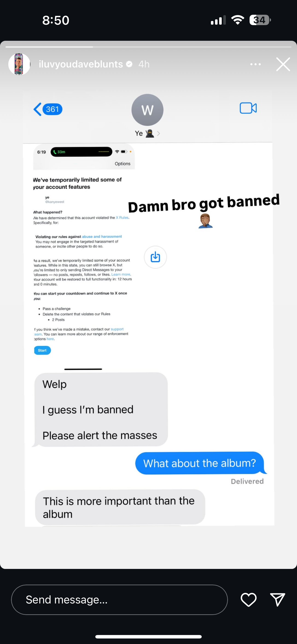
Task: Tap the FaceTime video camera icon
Action: [248, 108]
